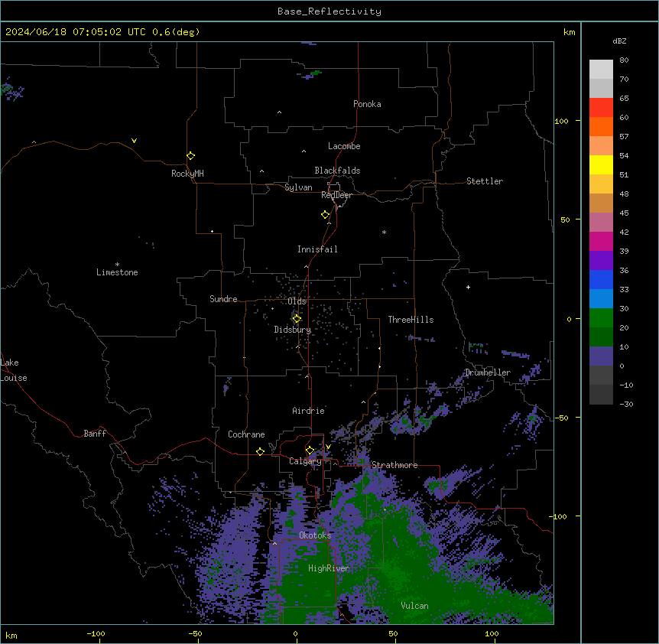Click the Okotoks label
The image size is (659, 644).
[315, 535]
